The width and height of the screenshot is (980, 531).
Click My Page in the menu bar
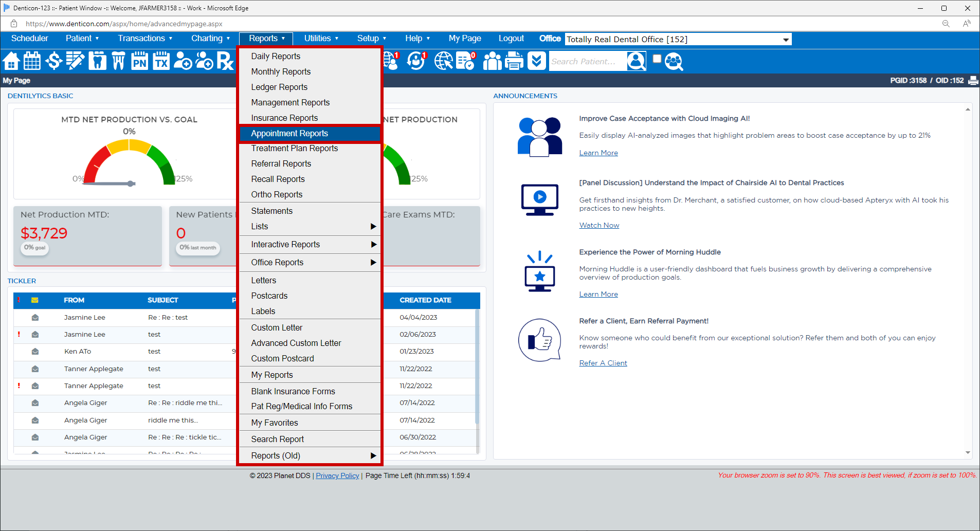pyautogui.click(x=465, y=38)
